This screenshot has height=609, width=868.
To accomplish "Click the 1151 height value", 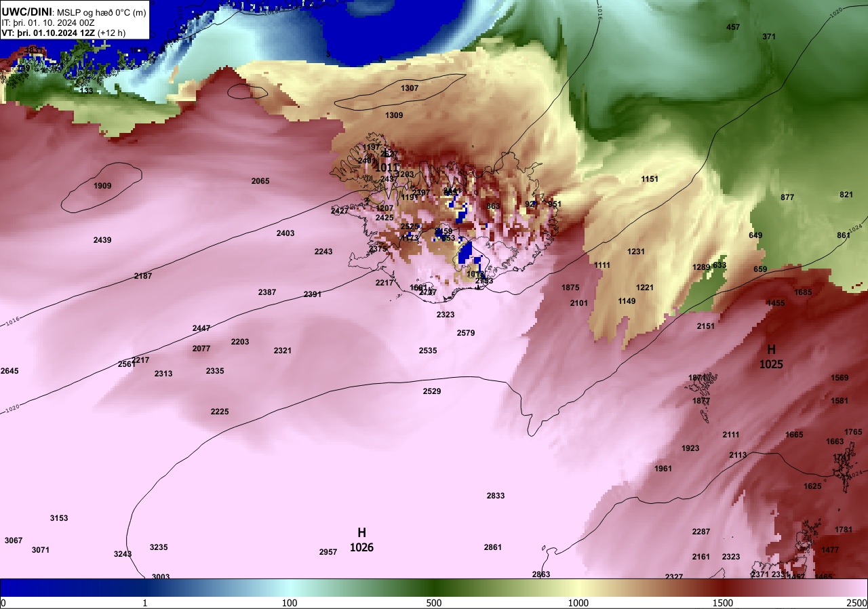I will pyautogui.click(x=650, y=179).
